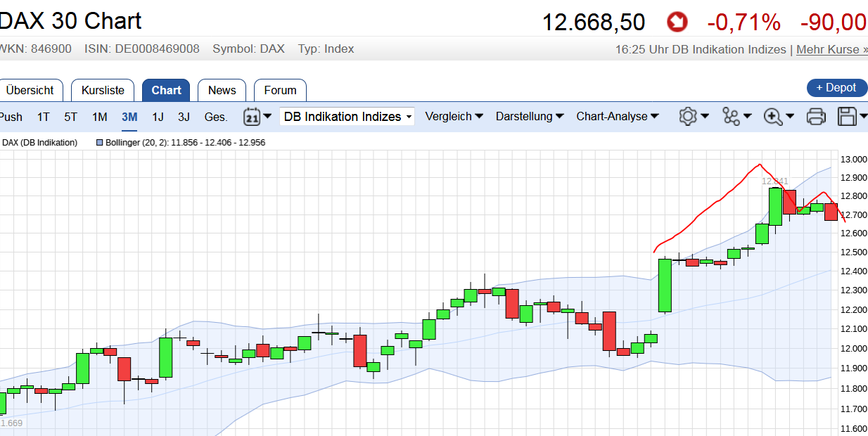Viewport: 868px width, 436px height.
Task: Click the Symbol: DAX text
Action: click(x=249, y=49)
